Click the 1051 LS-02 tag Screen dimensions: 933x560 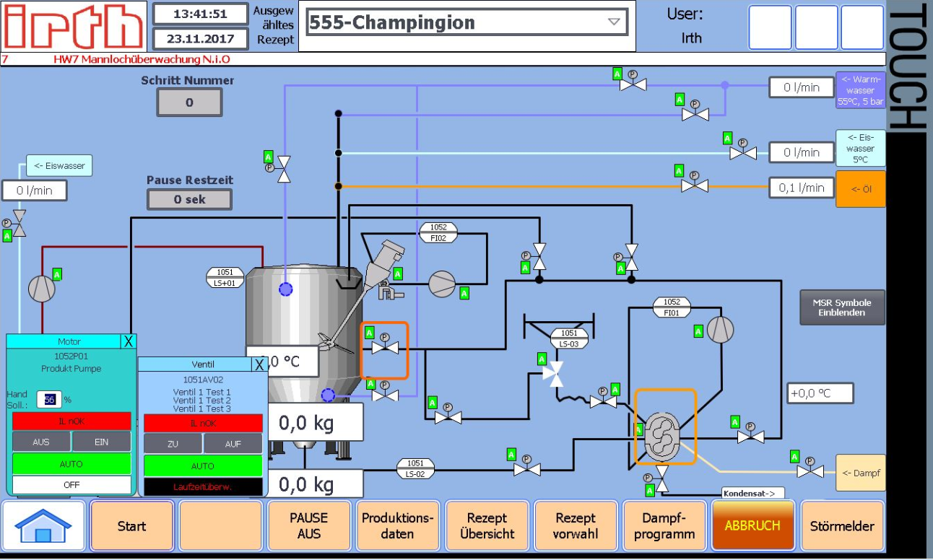click(x=415, y=468)
